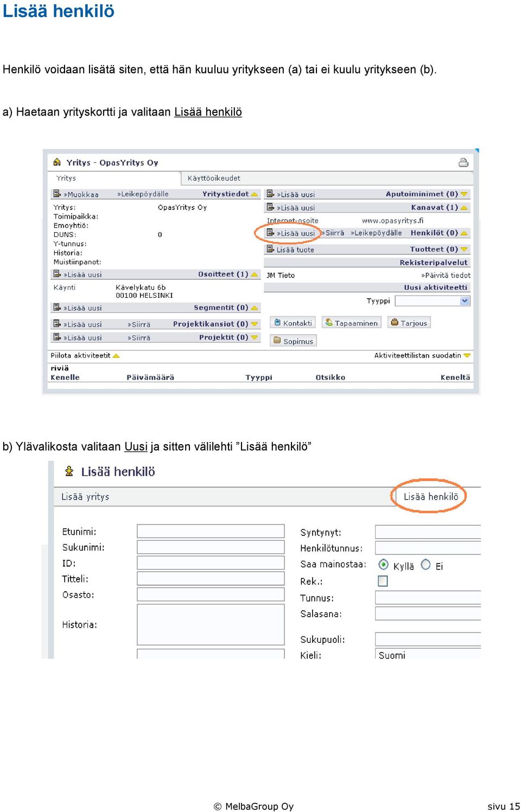Click the Syntynyt input field
Screen dimensions: 521x812
[x=428, y=532]
